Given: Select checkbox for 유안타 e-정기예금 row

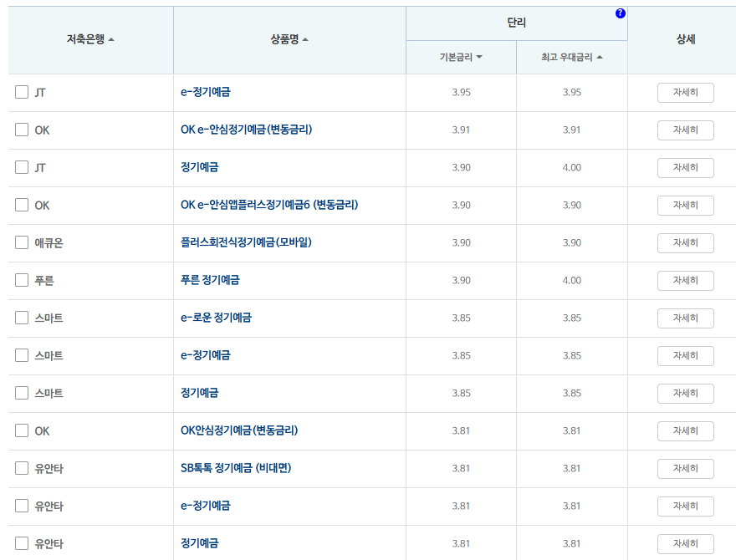Looking at the screenshot, I should tap(22, 506).
